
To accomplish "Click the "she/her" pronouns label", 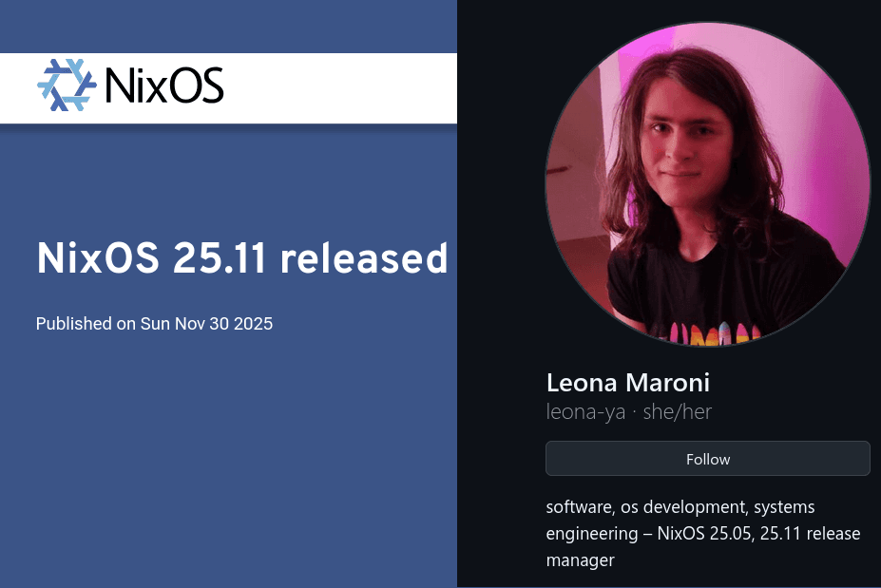I will click(676, 412).
